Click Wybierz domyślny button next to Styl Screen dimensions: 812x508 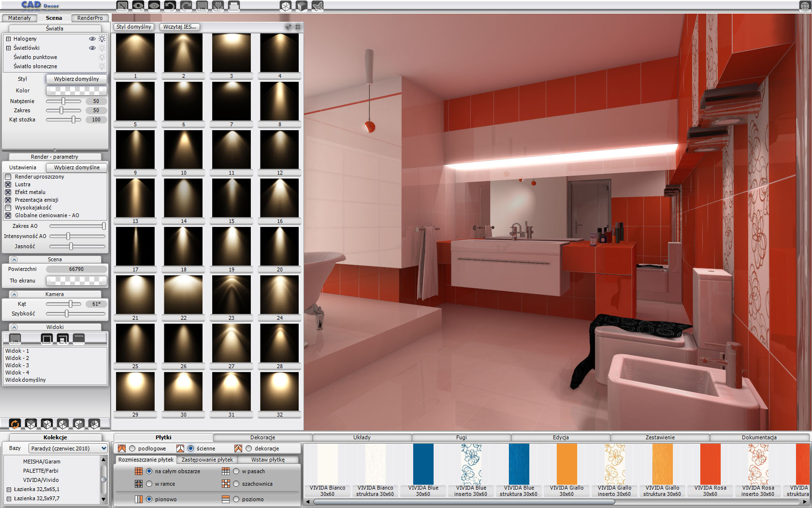[76, 79]
